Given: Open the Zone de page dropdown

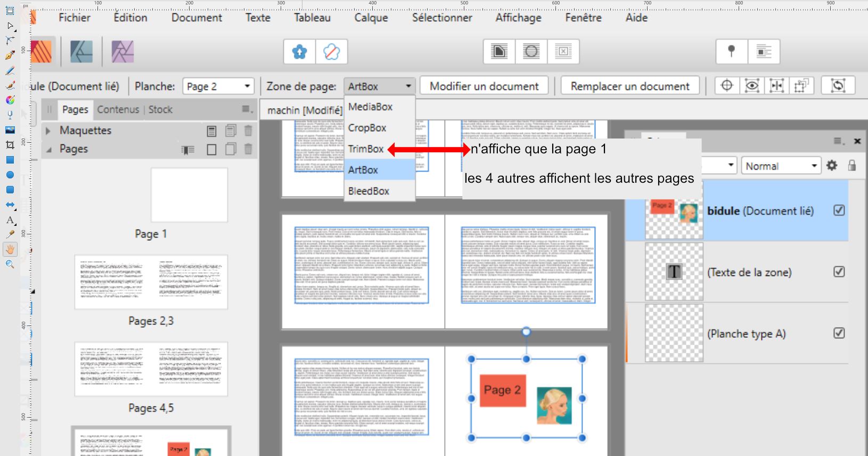Looking at the screenshot, I should 379,86.
